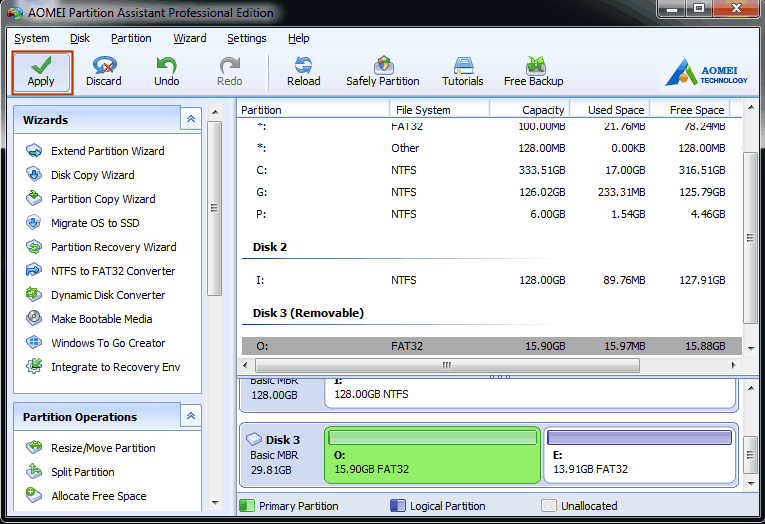Image resolution: width=765 pixels, height=524 pixels.
Task: Click Make Bootable Media icon
Action: [34, 319]
